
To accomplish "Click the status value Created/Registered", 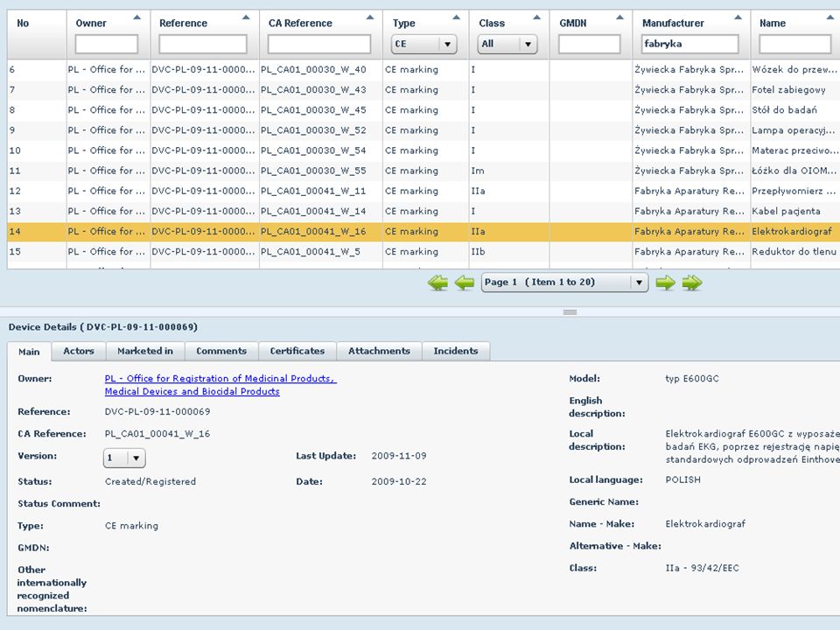I will (150, 481).
